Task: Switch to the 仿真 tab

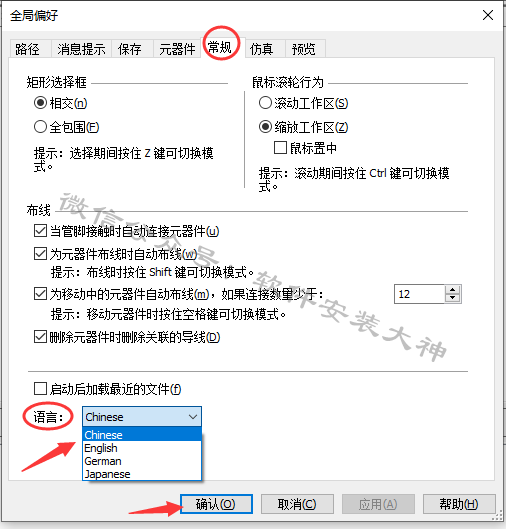Action: [261, 49]
